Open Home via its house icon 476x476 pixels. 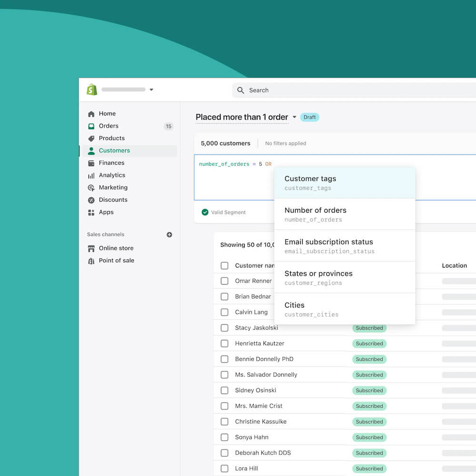(x=91, y=114)
